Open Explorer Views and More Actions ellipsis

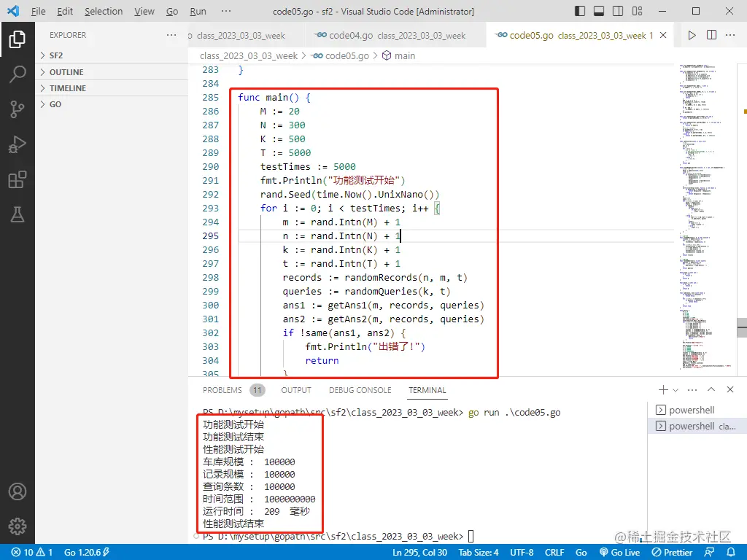coord(171,35)
